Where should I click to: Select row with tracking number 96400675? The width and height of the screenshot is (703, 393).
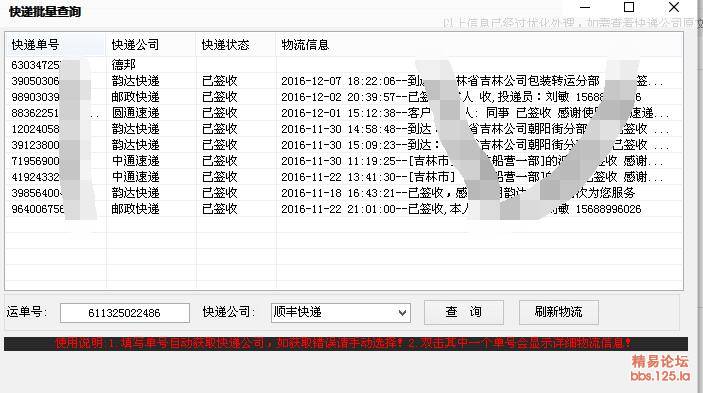pyautogui.click(x=344, y=209)
